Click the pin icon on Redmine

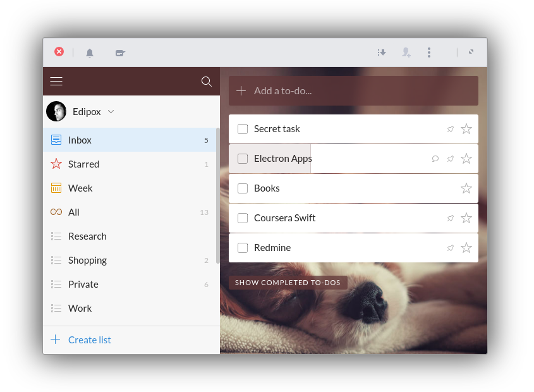point(450,248)
